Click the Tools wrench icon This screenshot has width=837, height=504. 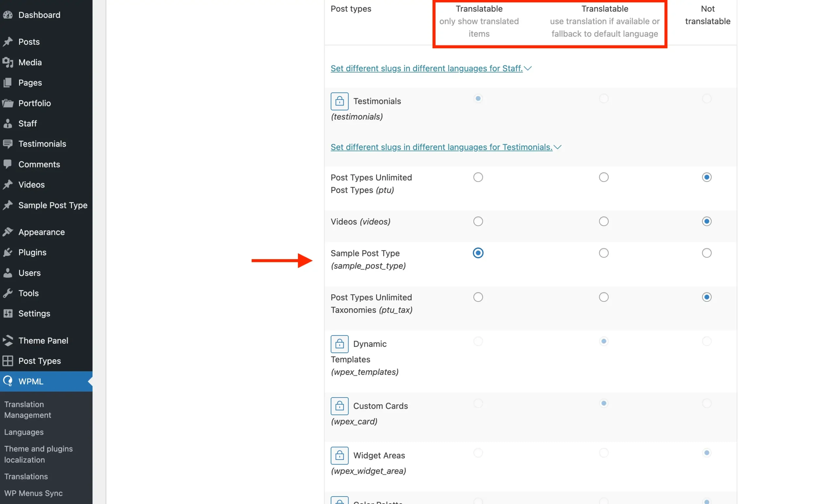coord(8,293)
